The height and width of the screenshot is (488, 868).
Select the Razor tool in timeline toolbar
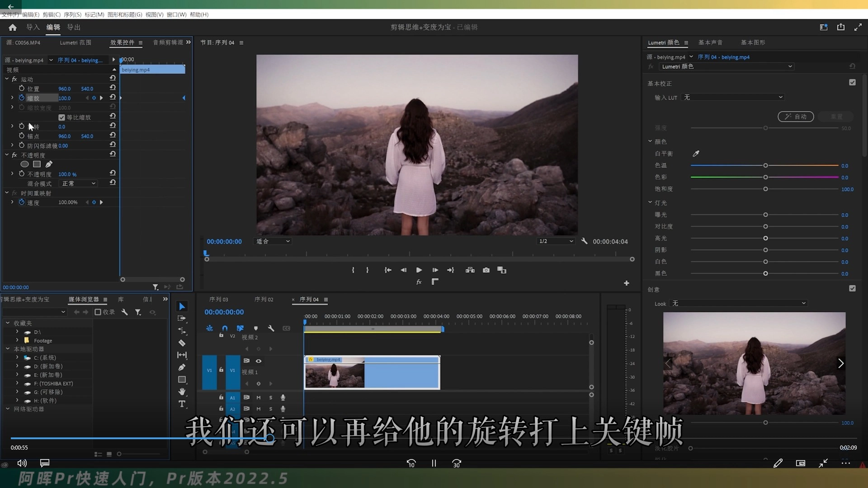coord(182,343)
